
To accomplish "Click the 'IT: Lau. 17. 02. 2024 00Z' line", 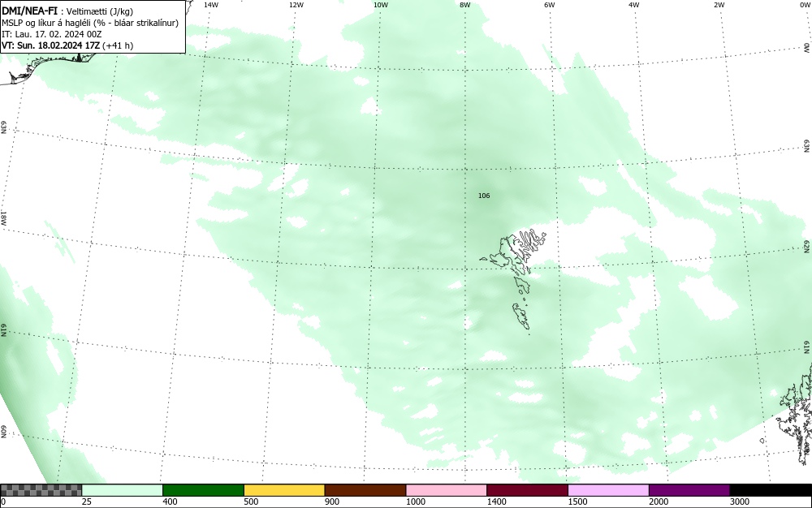I will coord(52,34).
